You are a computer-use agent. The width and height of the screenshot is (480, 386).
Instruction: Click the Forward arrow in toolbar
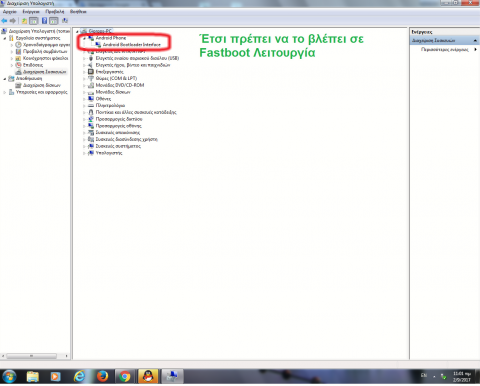coord(13,21)
